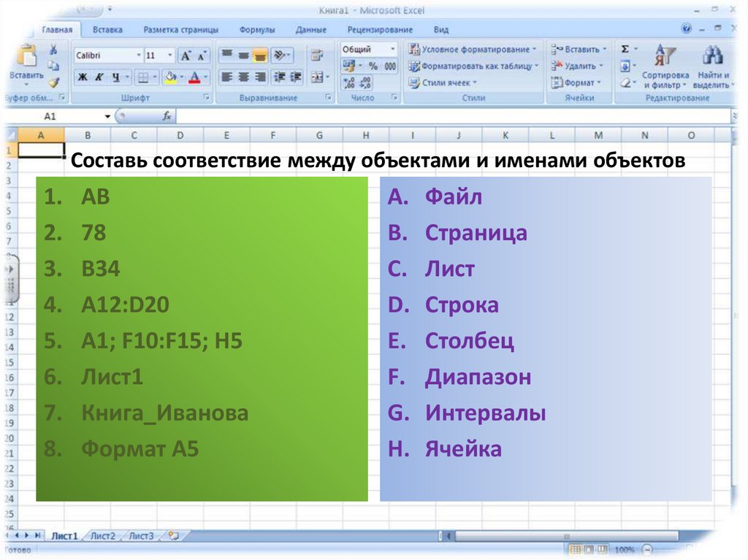Screen dimensions: 748x560
Task: Align cell text right
Action: 260,77
